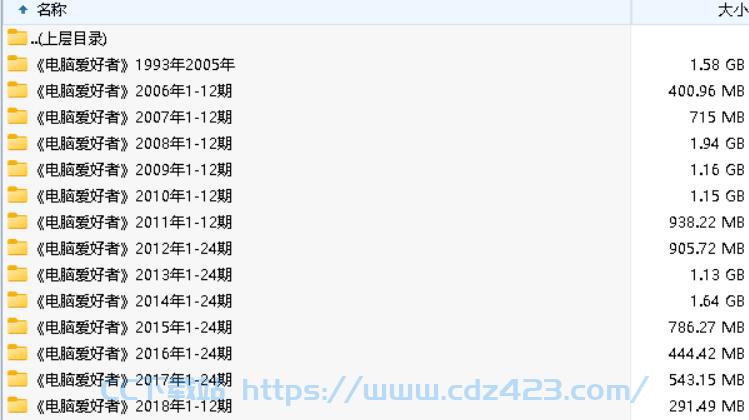Open 《电脑爱好者》2007年1-12期 folder name
749x420 pixels.
click(x=134, y=117)
